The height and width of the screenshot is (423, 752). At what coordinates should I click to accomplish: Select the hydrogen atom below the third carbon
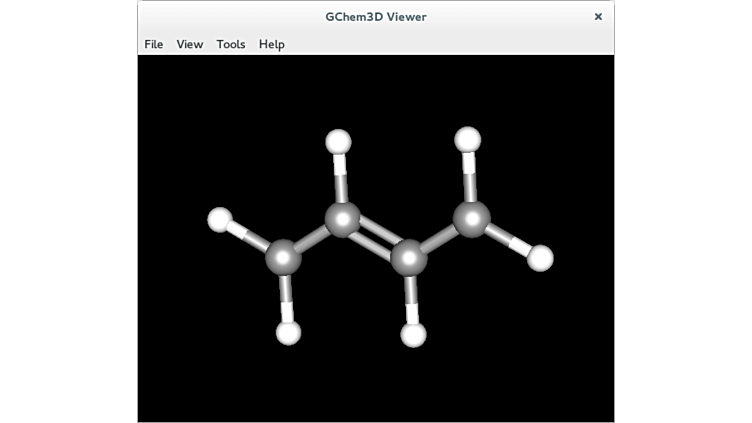pos(413,334)
